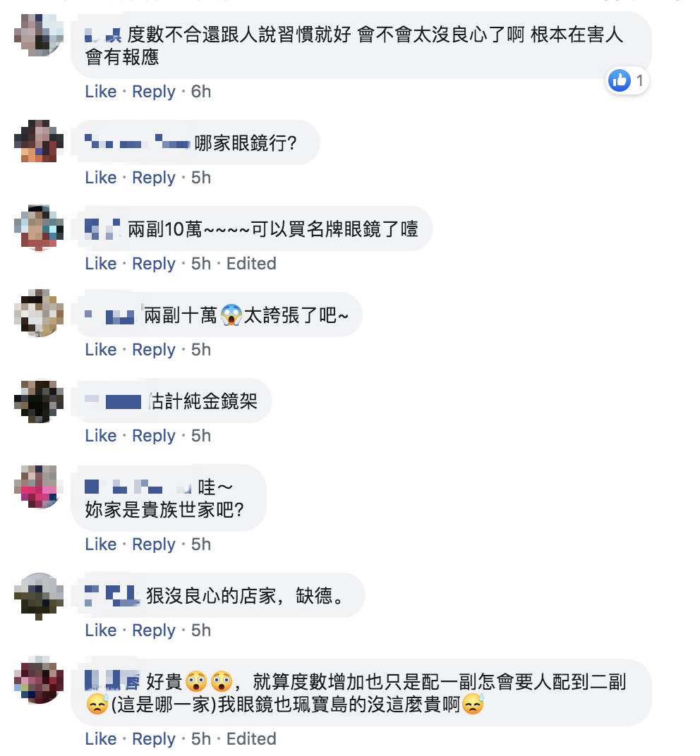Reply to the 哪家眼鏡行? comment

[x=153, y=178]
